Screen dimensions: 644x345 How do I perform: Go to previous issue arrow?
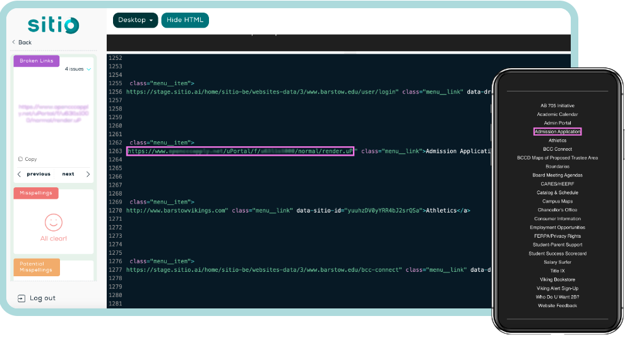point(20,174)
